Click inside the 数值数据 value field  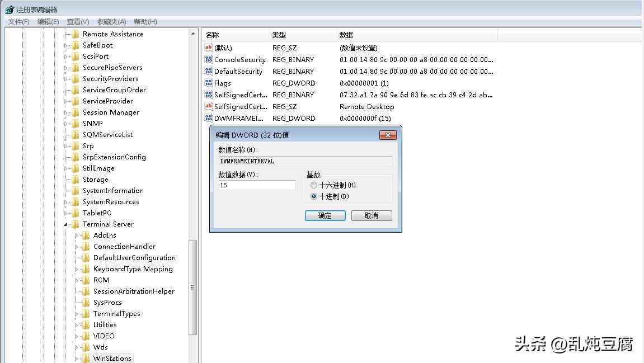point(256,185)
